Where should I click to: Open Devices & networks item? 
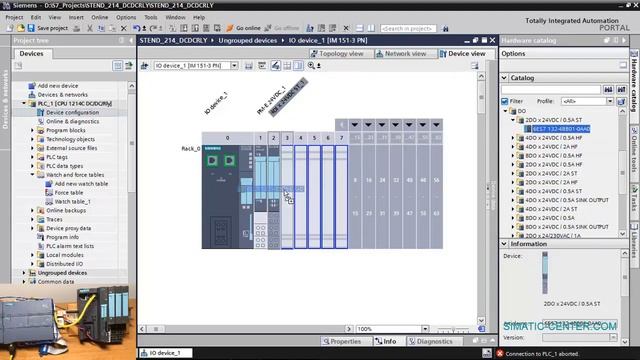[62, 95]
